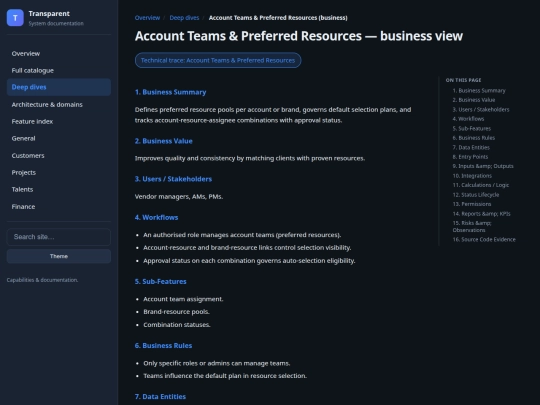Go to Full catalogue in sidebar

59,71
